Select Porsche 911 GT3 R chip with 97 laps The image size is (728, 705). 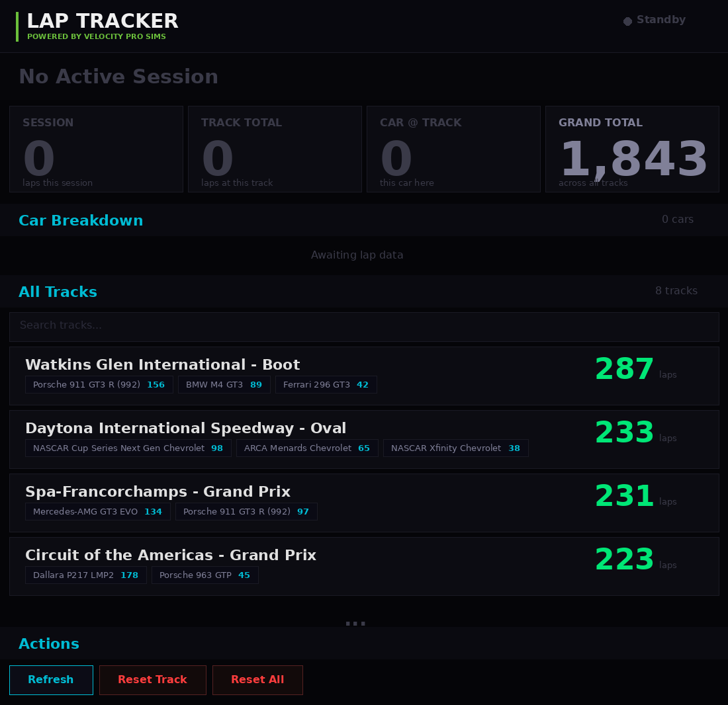246,512
